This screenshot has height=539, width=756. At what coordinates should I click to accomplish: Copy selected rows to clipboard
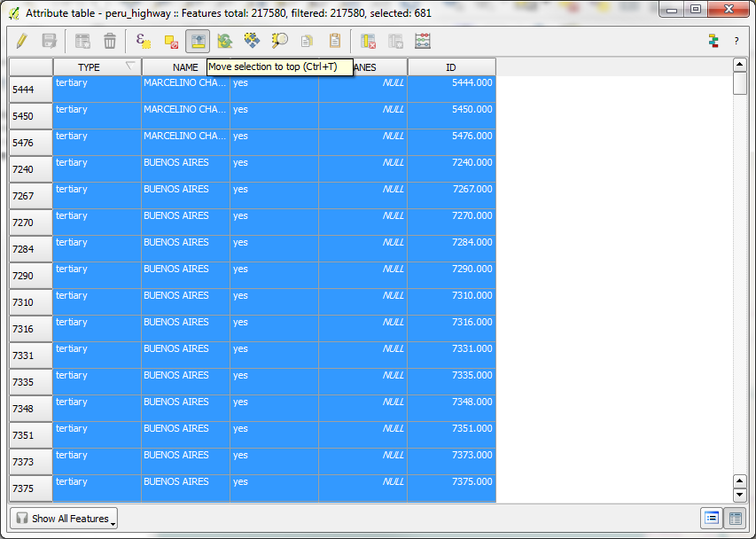point(307,41)
